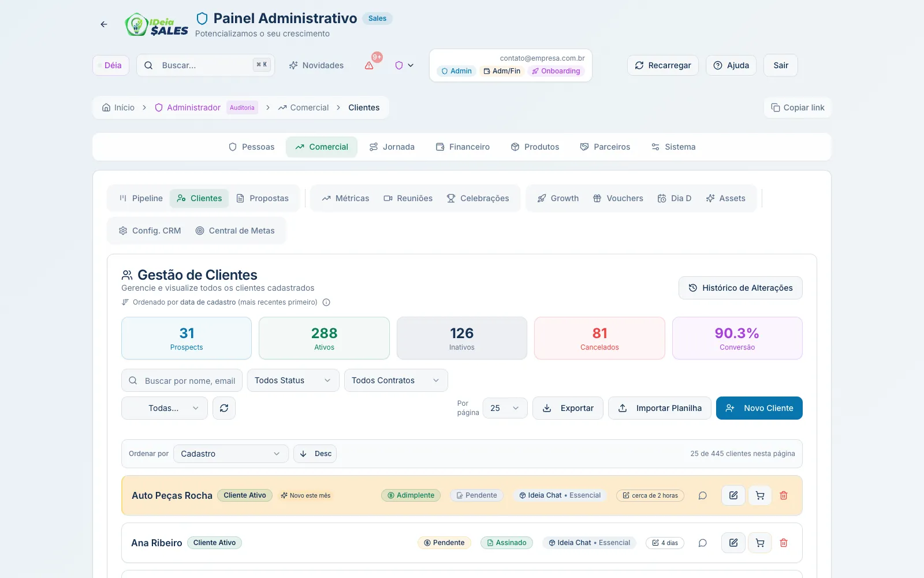Open the Assets sub-tab
The width and height of the screenshot is (924, 578).
[726, 198]
